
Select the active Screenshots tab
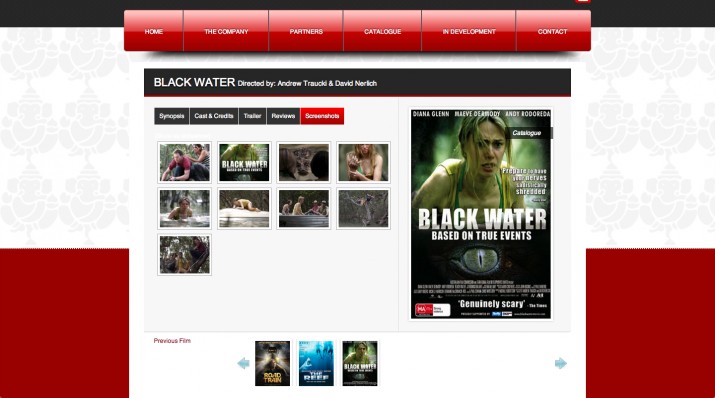[322, 116]
